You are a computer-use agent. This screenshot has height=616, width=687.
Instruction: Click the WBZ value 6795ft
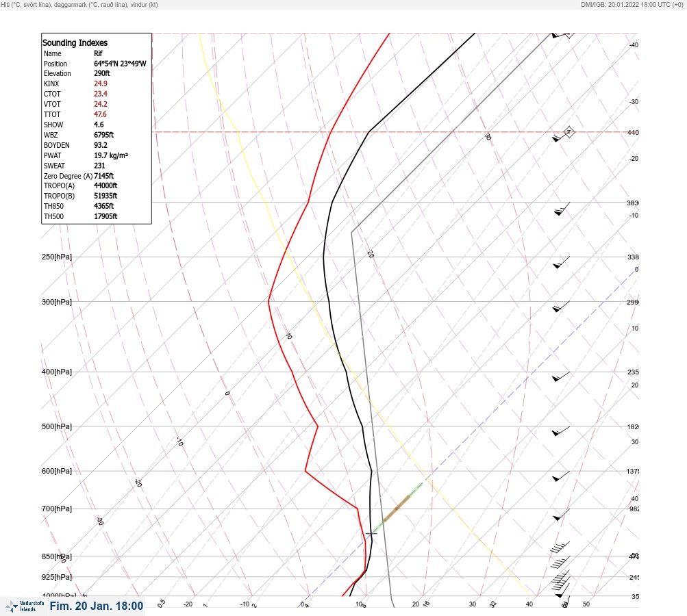104,135
